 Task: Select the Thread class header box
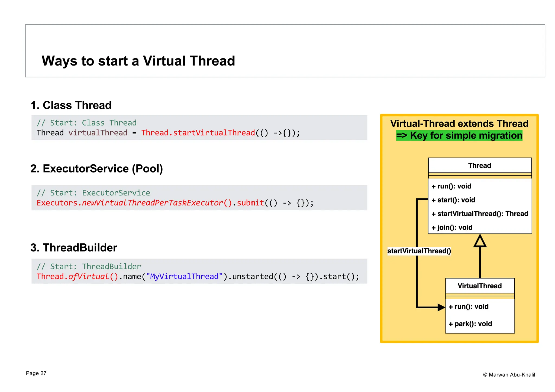pyautogui.click(x=480, y=165)
